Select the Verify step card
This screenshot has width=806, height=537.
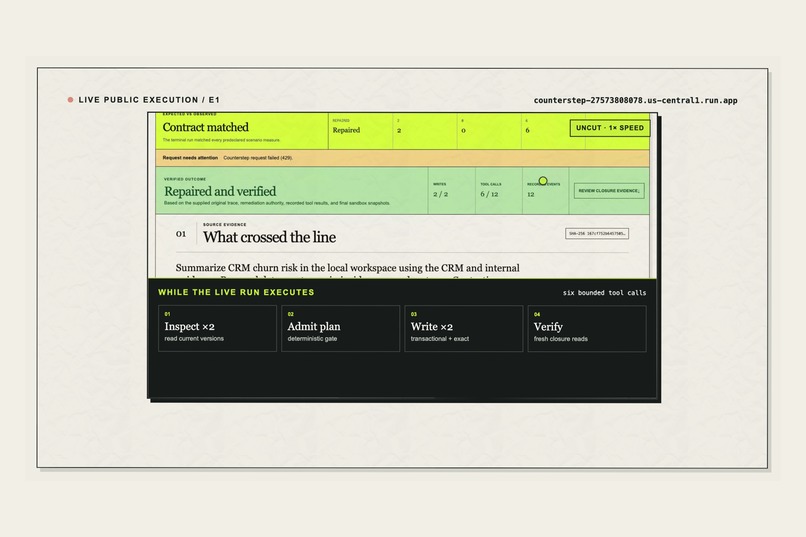pyautogui.click(x=587, y=328)
